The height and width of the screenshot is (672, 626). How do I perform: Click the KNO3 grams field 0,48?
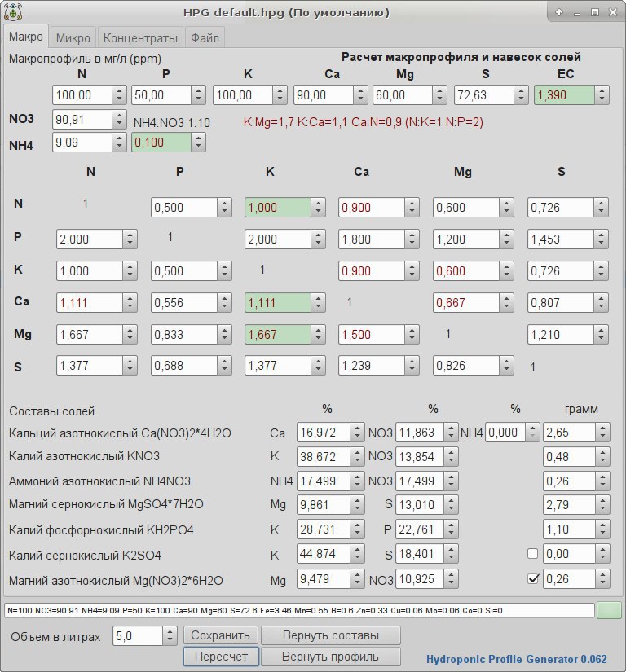tap(570, 456)
